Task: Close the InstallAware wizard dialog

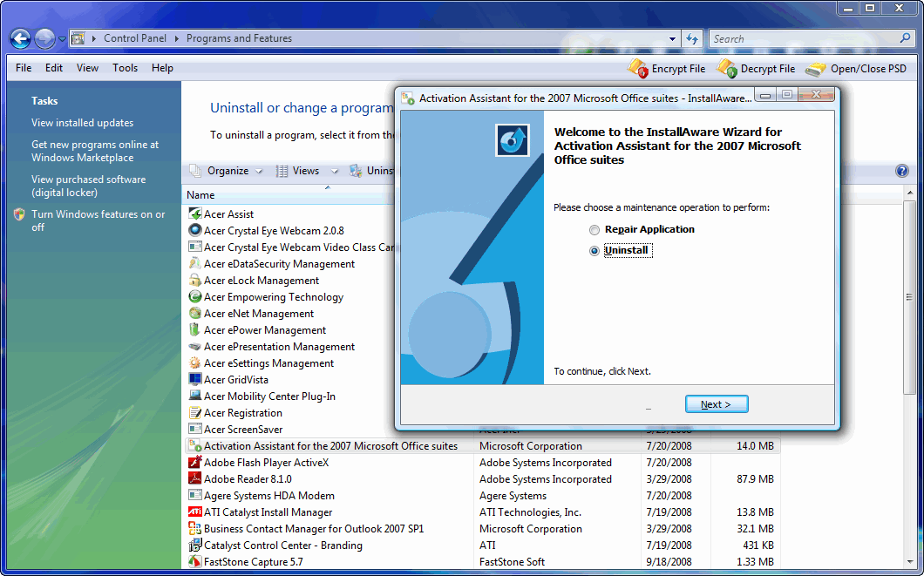Action: click(x=816, y=94)
